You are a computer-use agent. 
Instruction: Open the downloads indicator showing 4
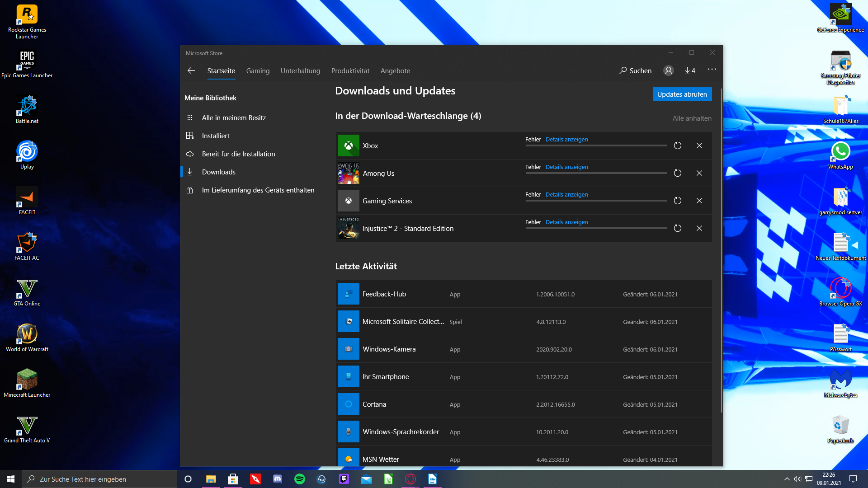[x=690, y=70]
